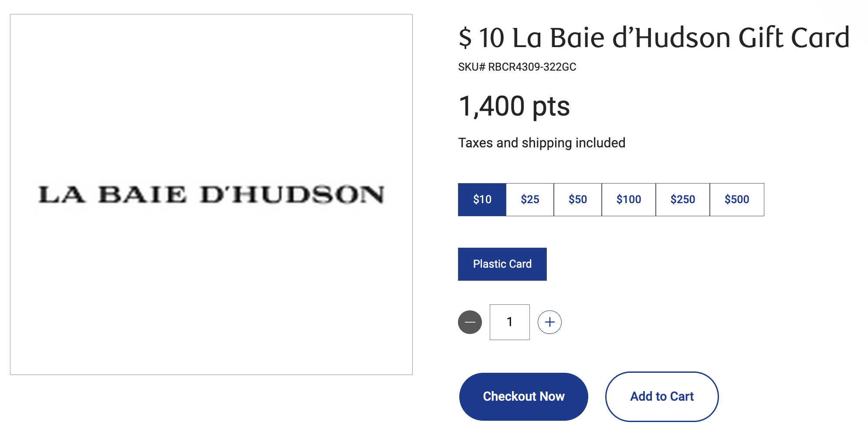Viewport: 868px width, 436px height.
Task: Click the Checkout Now button
Action: click(x=523, y=396)
